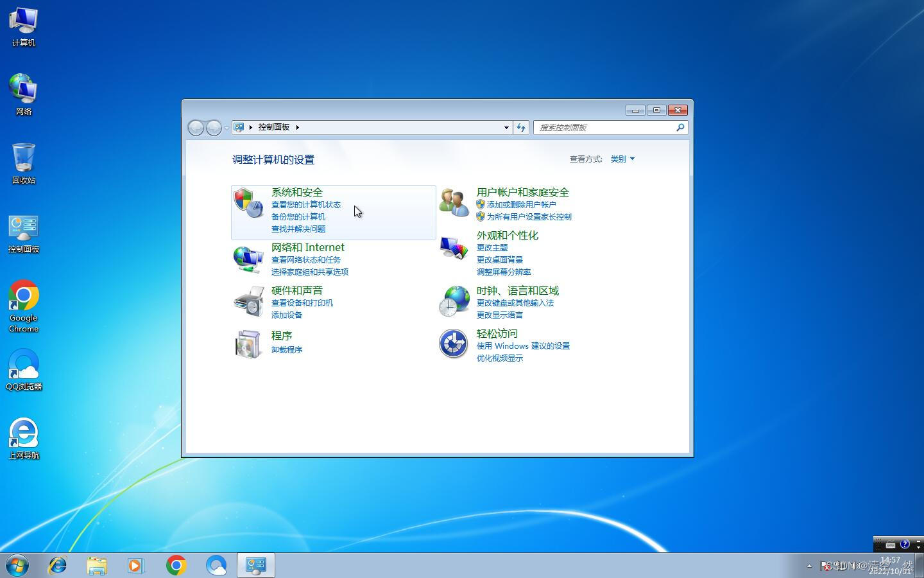Open 查找并解决问题 link
This screenshot has width=924, height=578.
click(x=298, y=229)
